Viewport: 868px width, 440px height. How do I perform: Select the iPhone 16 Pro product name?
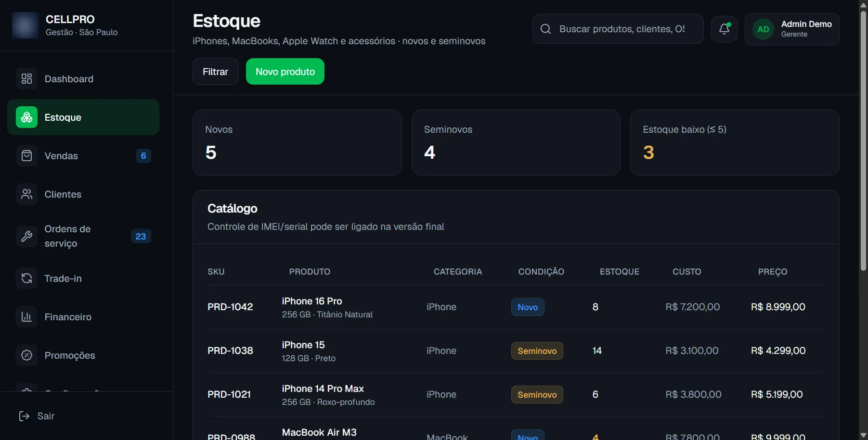click(312, 301)
